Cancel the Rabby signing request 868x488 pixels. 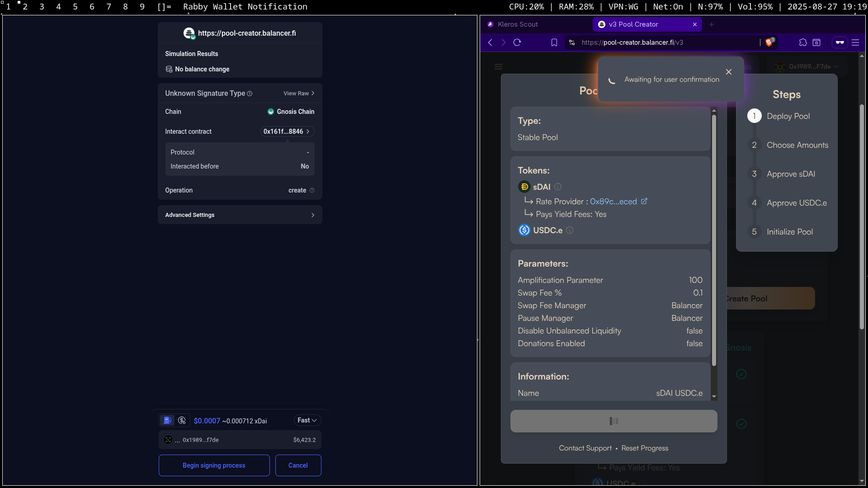[x=298, y=465]
